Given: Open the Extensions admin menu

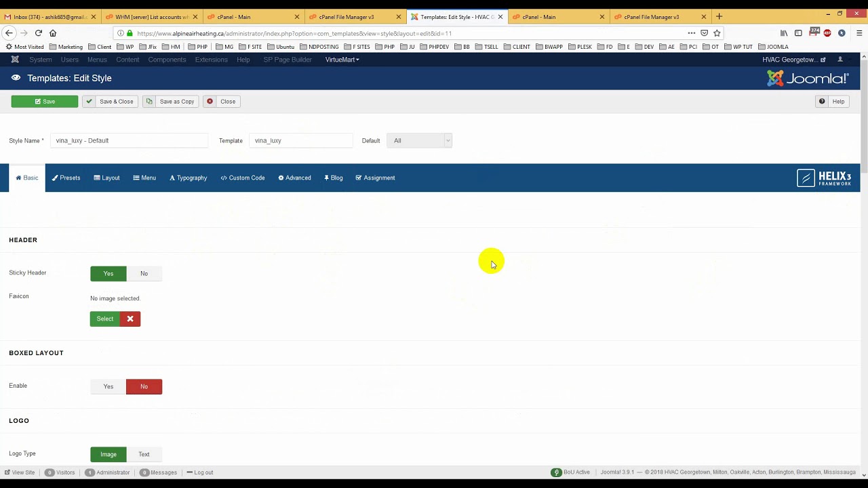Looking at the screenshot, I should (212, 60).
